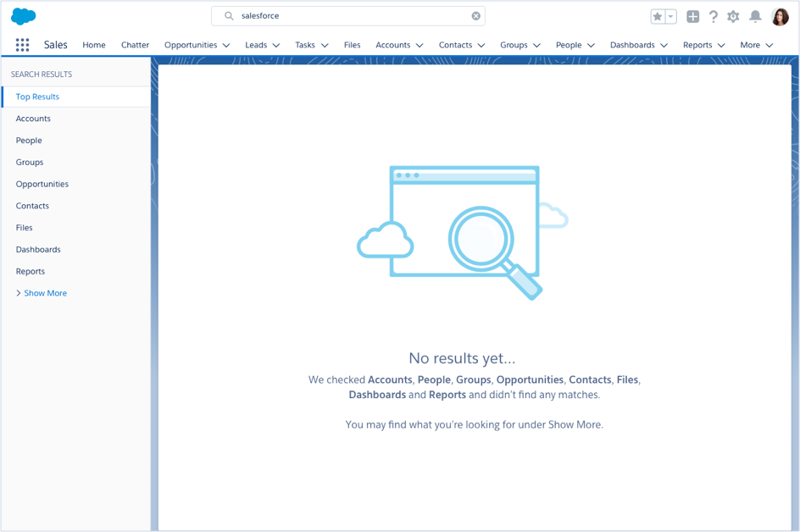Select Accounts in the search results sidebar
Viewport: 800px width, 532px height.
tap(34, 118)
